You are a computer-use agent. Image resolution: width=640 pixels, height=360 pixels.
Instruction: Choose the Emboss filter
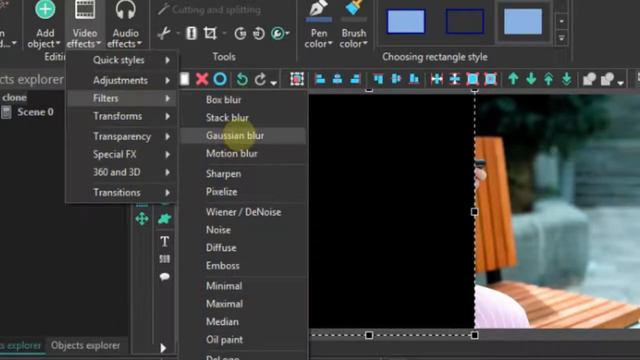point(243,266)
